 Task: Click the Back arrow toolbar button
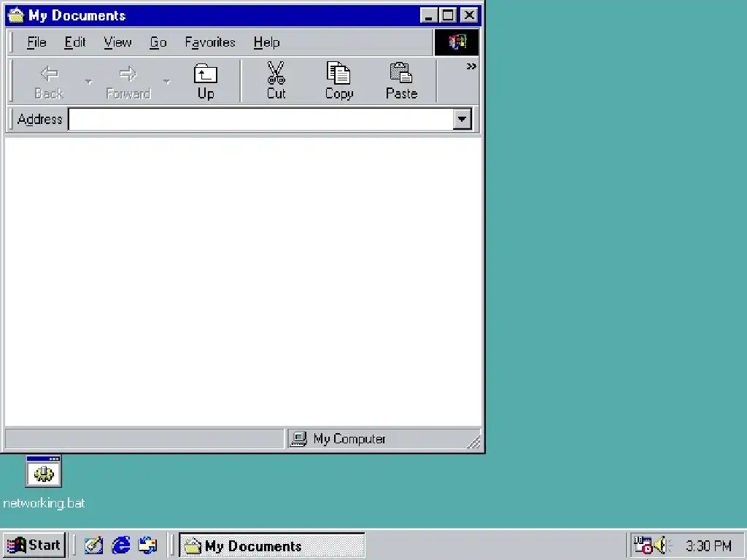(x=49, y=81)
